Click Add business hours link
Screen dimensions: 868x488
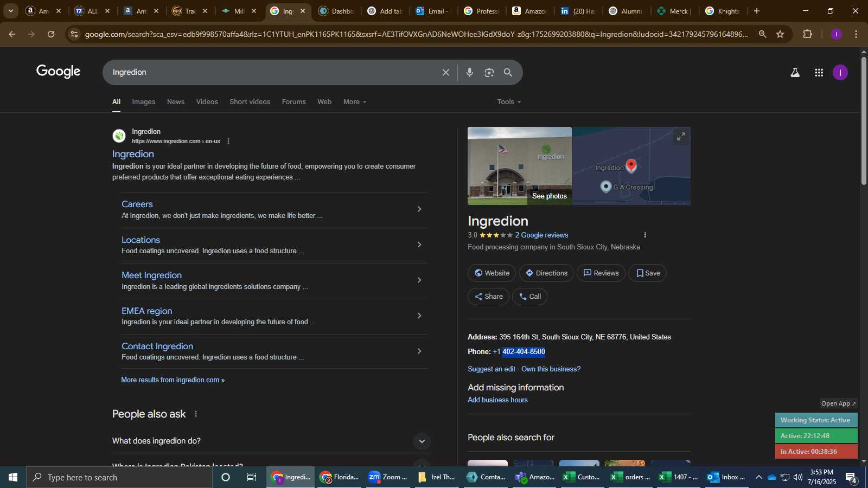point(497,400)
